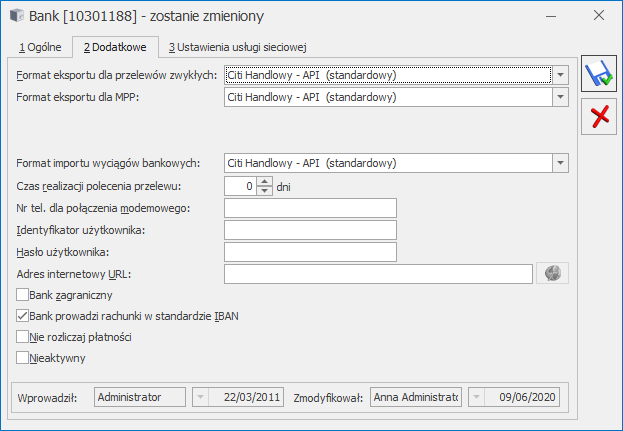The width and height of the screenshot is (623, 431).
Task: Click the Nr tel. dla połączenia modemowego field
Action: coord(310,208)
